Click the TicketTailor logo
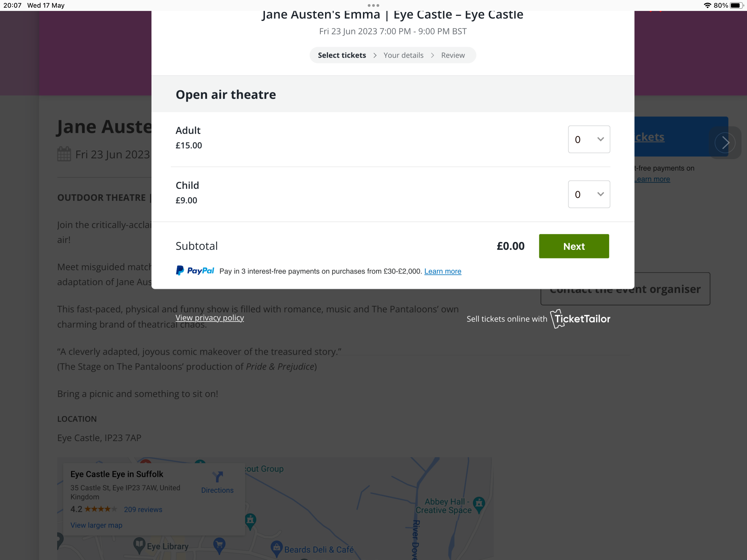The width and height of the screenshot is (747, 560). tap(580, 319)
